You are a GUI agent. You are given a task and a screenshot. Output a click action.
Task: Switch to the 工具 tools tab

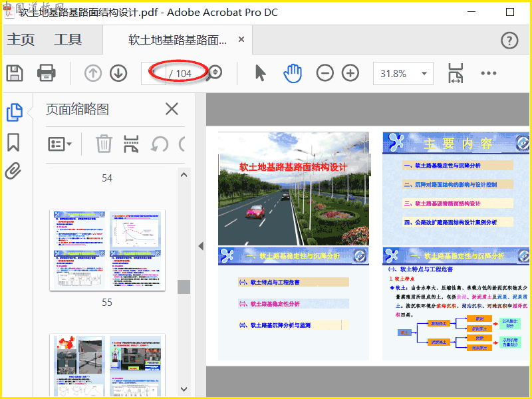(x=68, y=39)
